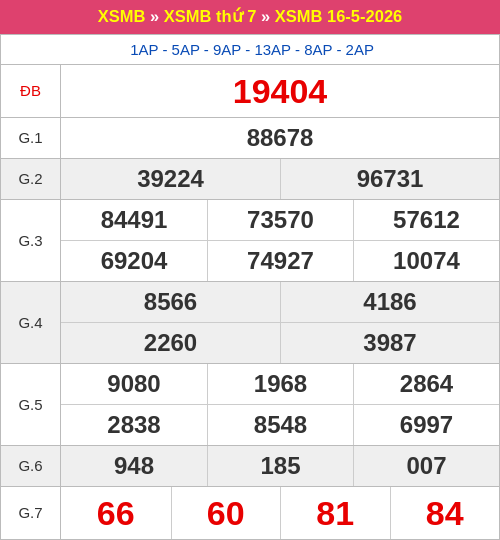Select the G.5 number 6997
Image resolution: width=500 pixels, height=540 pixels.
pos(426,425)
